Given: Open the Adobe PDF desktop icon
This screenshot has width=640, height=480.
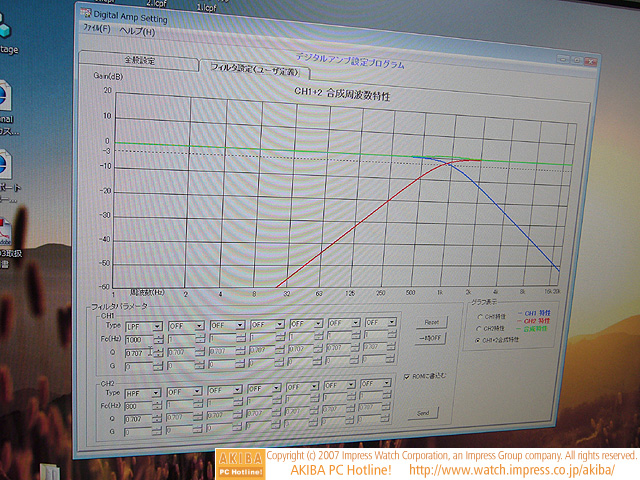Looking at the screenshot, I should [x=5, y=231].
